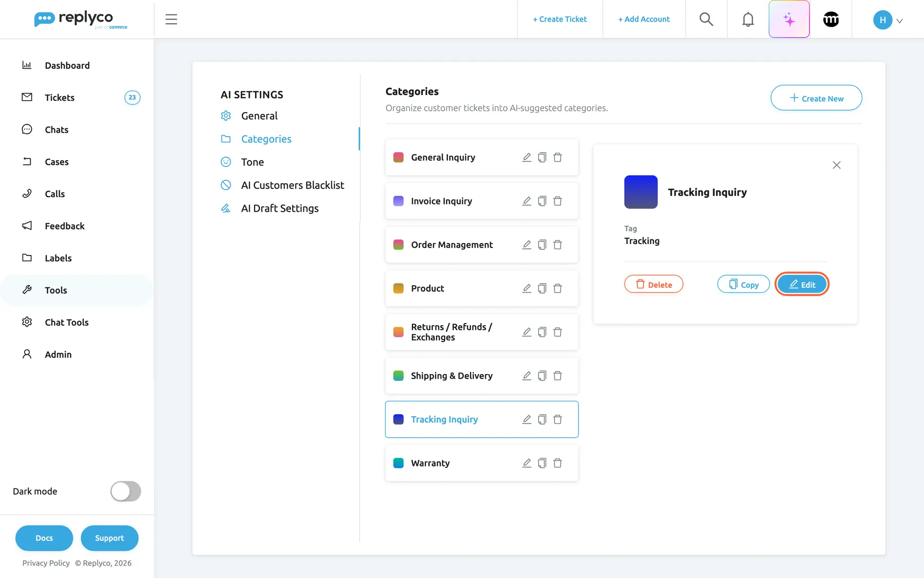Viewport: 924px width, 578px height.
Task: Copy the Returns / Refunds / Exchanges category
Action: coord(542,332)
